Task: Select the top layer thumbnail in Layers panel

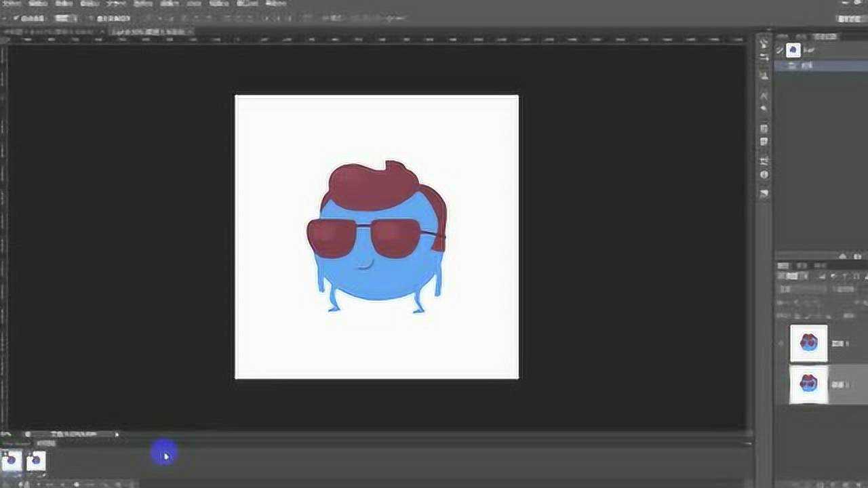Action: 809,344
